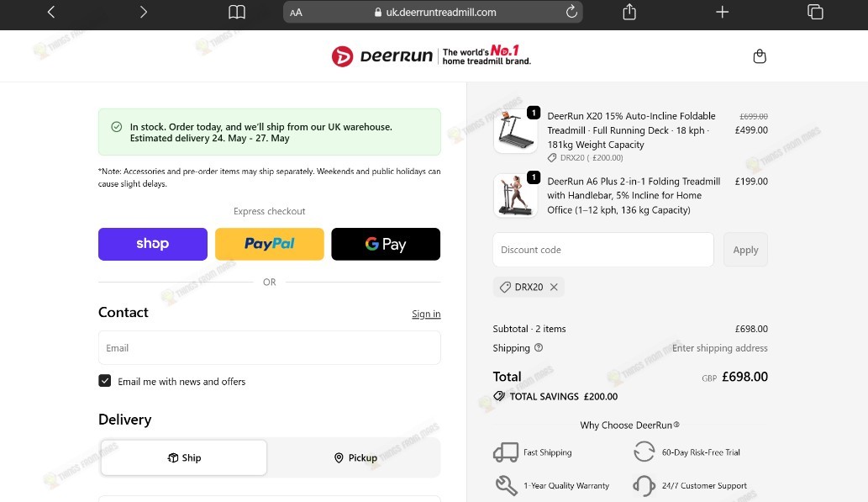
Task: Select the 24/7 Customer Support headset icon
Action: (x=644, y=486)
